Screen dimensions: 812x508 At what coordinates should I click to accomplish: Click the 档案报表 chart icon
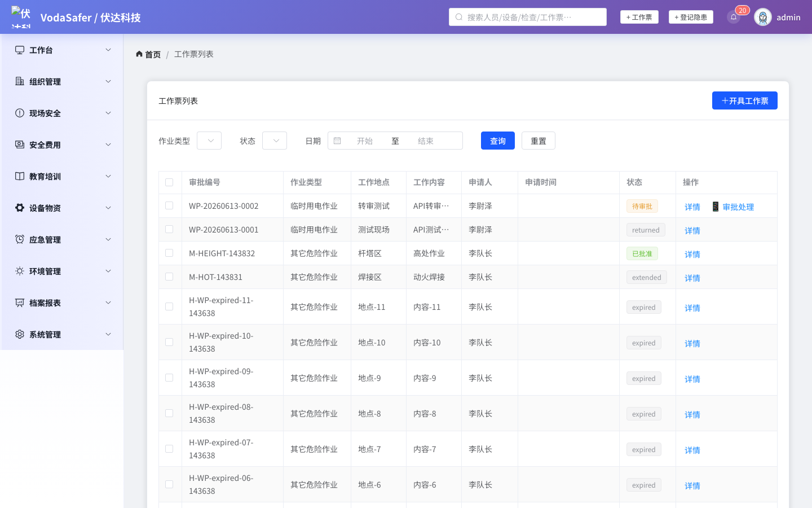20,303
